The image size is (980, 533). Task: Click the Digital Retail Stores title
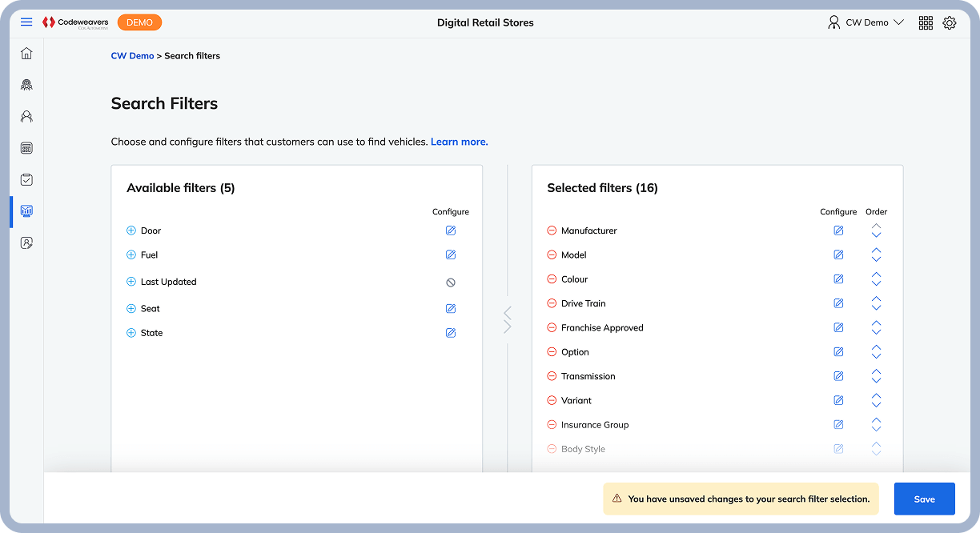pyautogui.click(x=485, y=22)
